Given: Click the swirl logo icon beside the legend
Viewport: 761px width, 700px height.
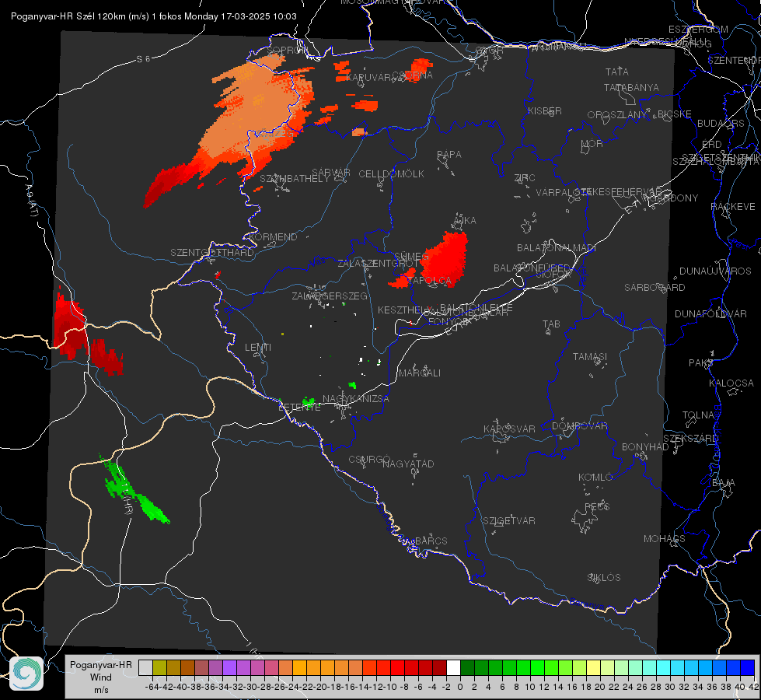Looking at the screenshot, I should [x=26, y=674].
